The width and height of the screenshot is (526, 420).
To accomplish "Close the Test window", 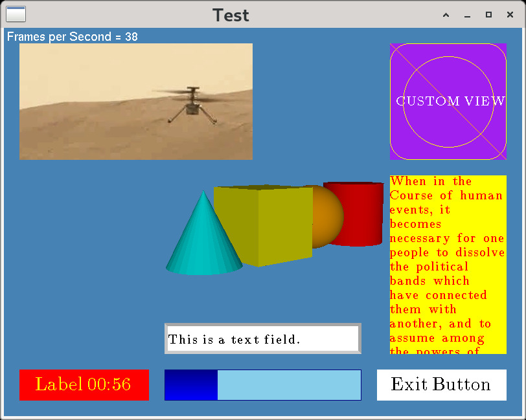I will click(x=510, y=15).
